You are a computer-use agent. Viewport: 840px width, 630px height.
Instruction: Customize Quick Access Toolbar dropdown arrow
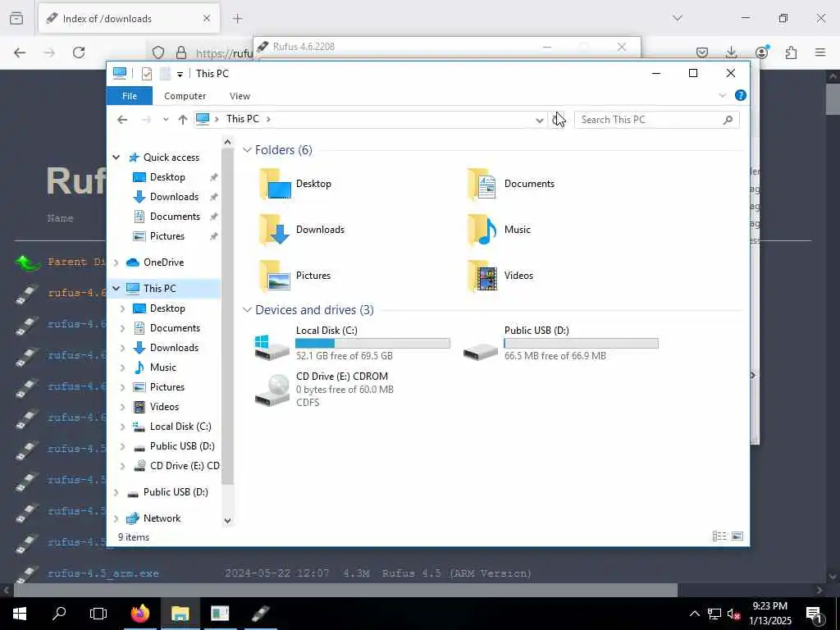[x=180, y=75]
